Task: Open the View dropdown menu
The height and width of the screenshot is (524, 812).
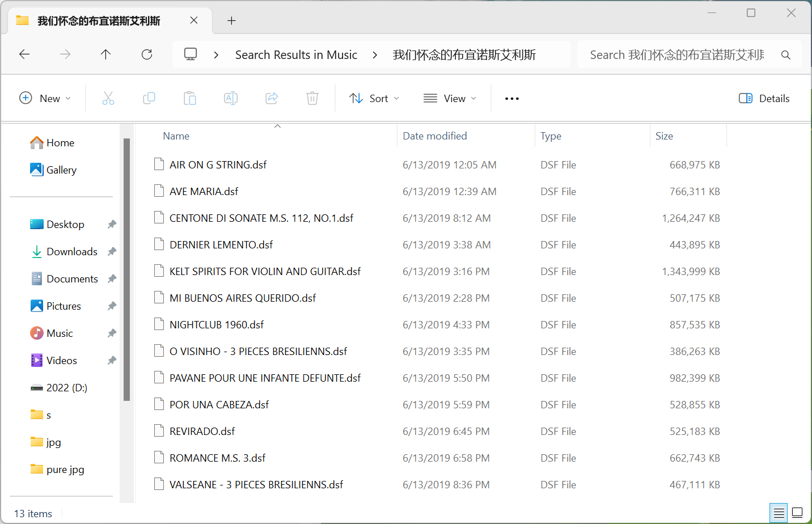Action: pyautogui.click(x=450, y=98)
